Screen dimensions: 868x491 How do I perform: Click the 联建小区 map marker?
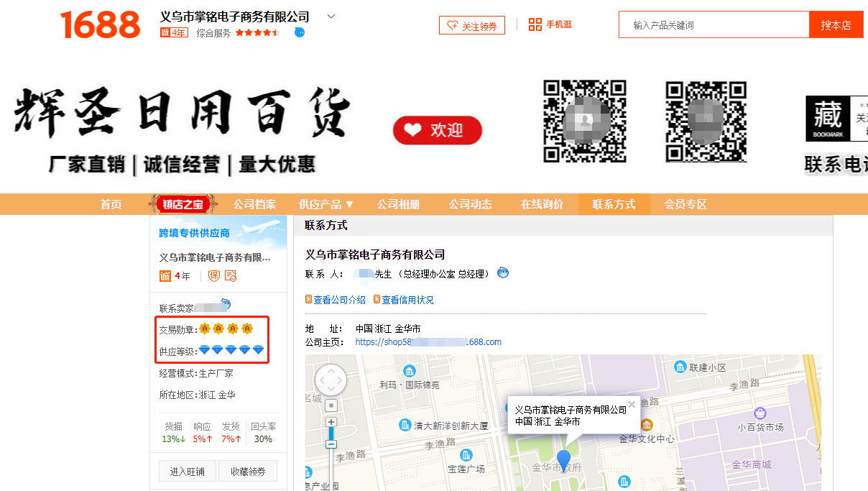[x=680, y=367]
